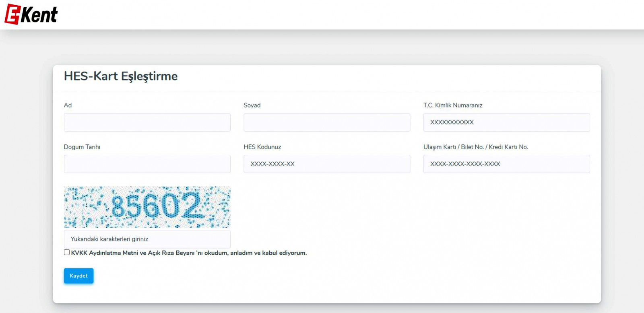This screenshot has width=644, height=313.
Task: Click the HES-Kart Eşleştirme heading
Action: tap(120, 76)
